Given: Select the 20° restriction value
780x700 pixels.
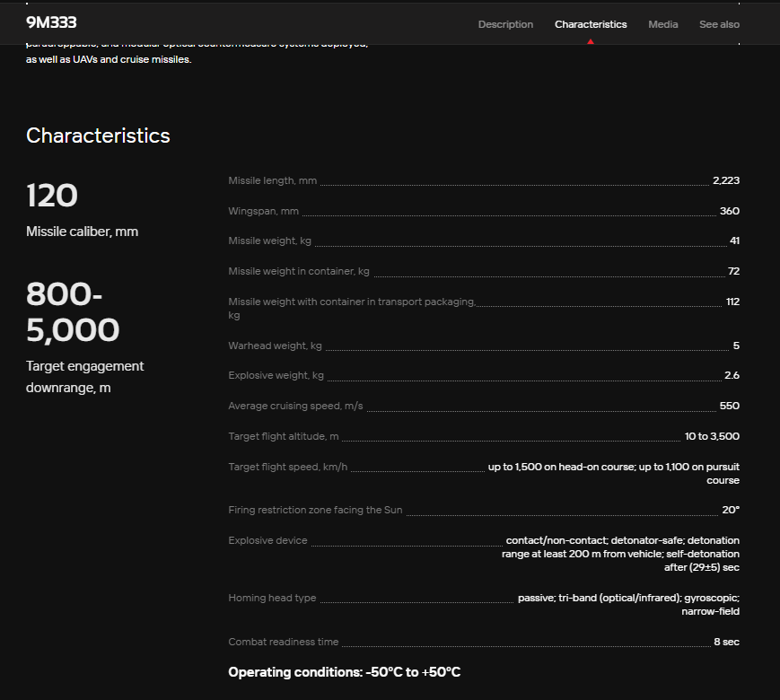Looking at the screenshot, I should (x=731, y=510).
